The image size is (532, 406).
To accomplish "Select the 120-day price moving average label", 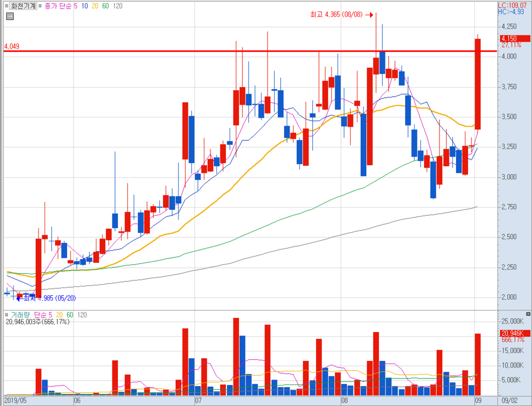I will [x=117, y=6].
